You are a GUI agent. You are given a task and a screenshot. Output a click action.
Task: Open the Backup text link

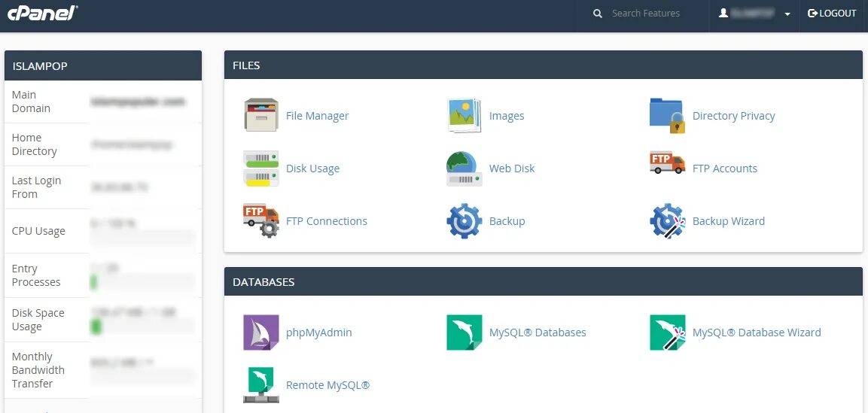click(507, 221)
